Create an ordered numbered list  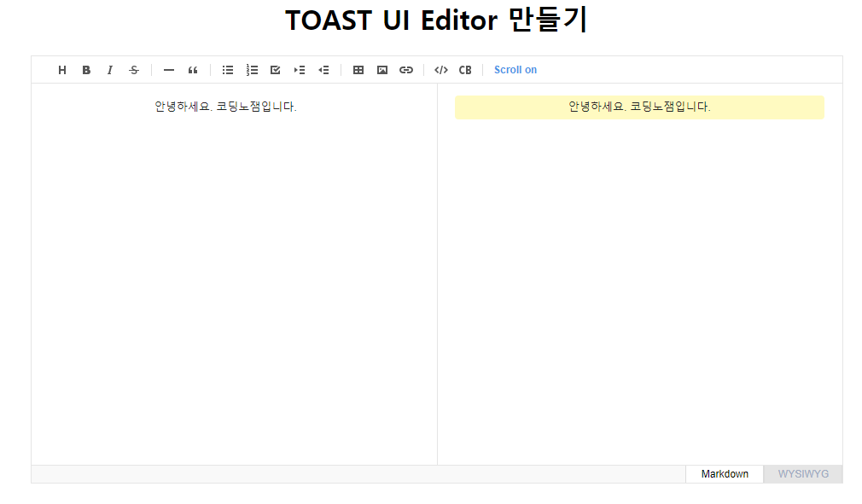252,70
